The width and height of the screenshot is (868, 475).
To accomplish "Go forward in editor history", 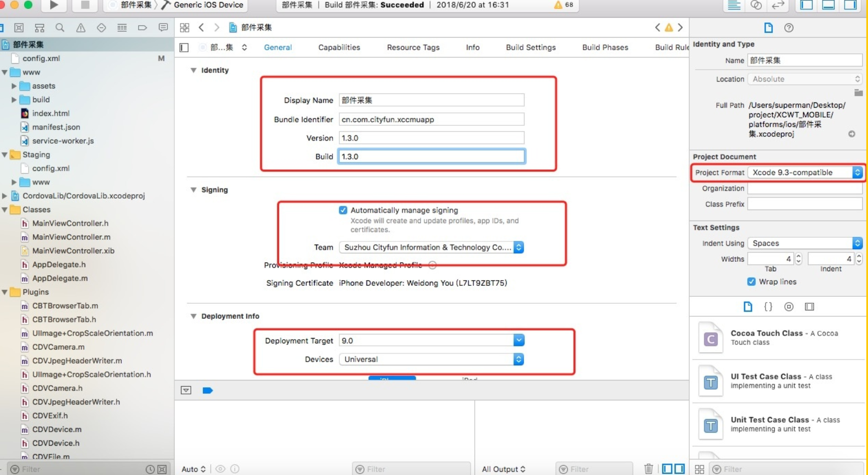I will 216,28.
